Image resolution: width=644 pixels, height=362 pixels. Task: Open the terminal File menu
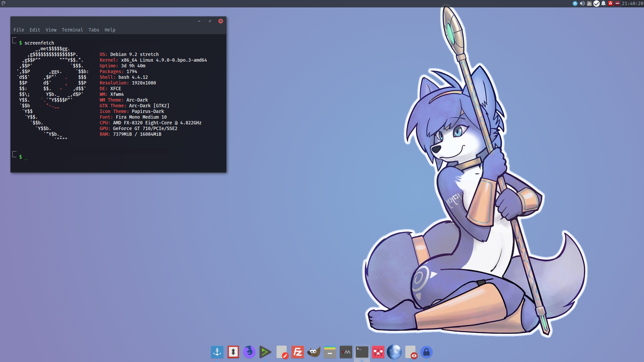tap(19, 30)
